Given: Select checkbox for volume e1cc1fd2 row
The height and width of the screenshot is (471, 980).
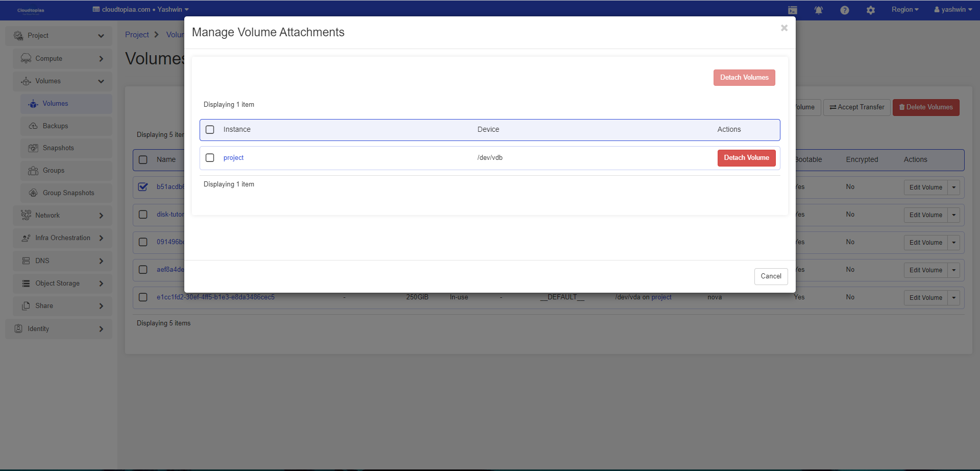Looking at the screenshot, I should coord(143,297).
